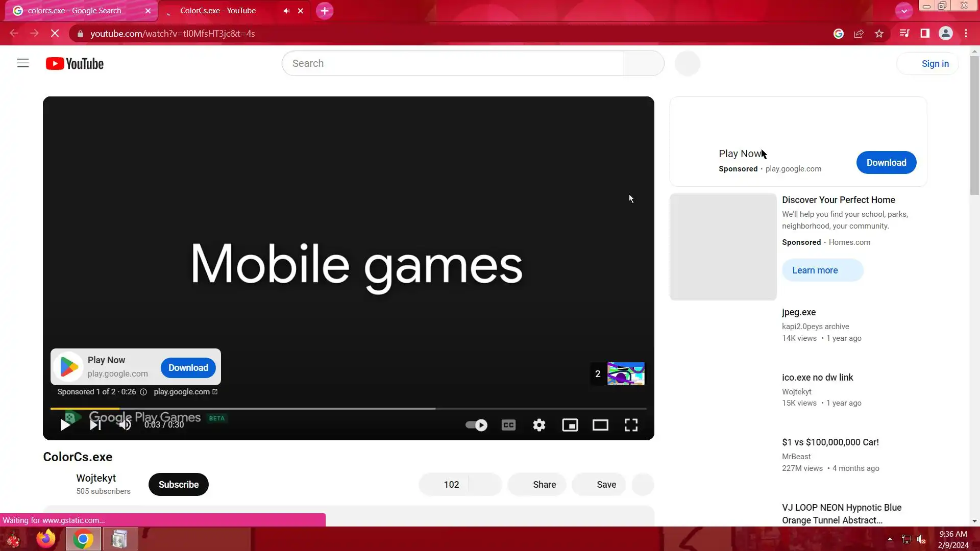980x551 pixels.
Task: Switch to theater mode icon
Action: pyautogui.click(x=600, y=425)
